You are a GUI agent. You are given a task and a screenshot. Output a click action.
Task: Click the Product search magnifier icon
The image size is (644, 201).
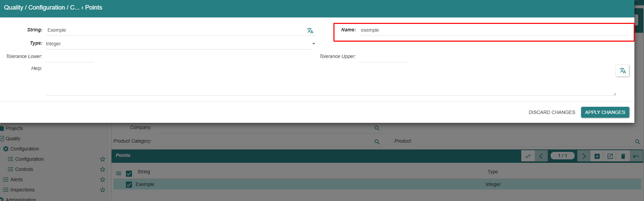638,142
